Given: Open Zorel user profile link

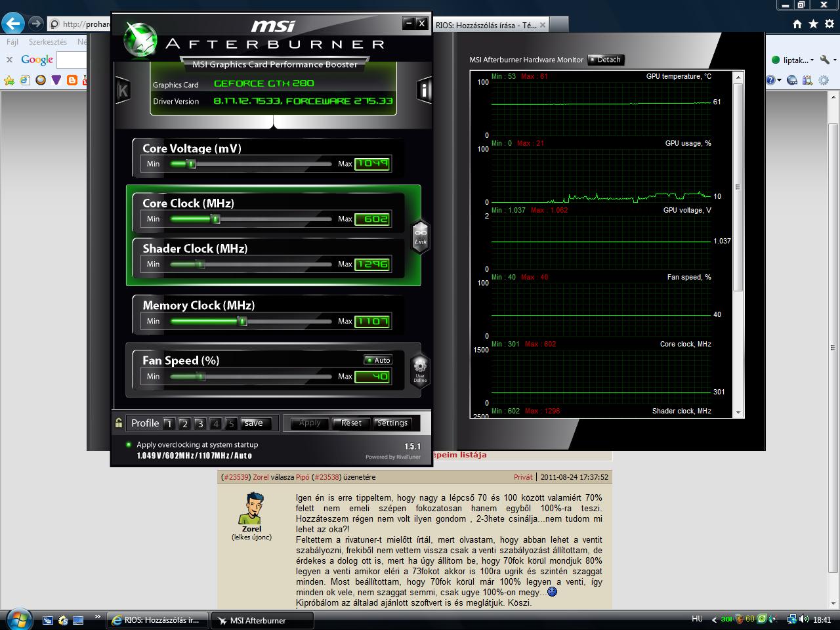Looking at the screenshot, I should click(261, 477).
